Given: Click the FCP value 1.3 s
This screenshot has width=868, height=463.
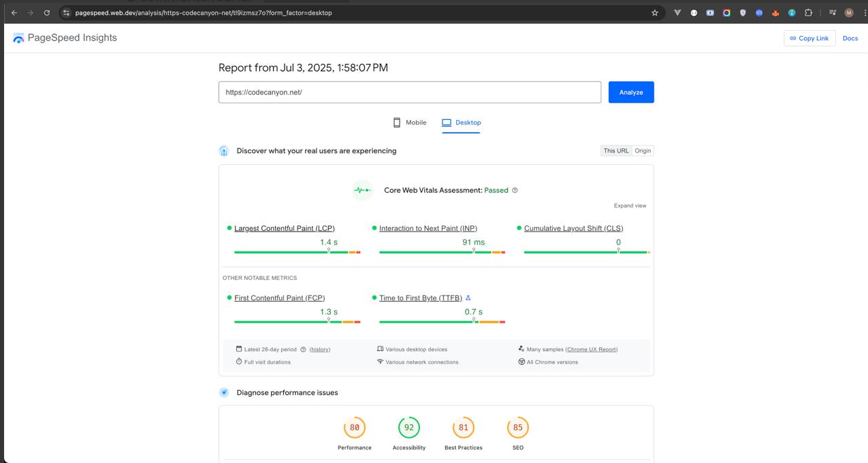Looking at the screenshot, I should [329, 312].
